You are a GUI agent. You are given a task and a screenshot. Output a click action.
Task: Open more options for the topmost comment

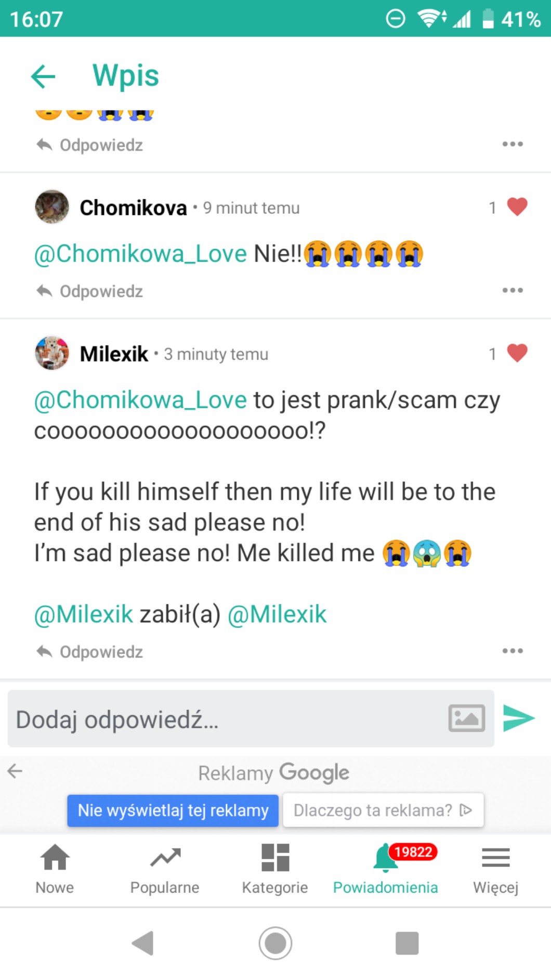[x=512, y=144]
